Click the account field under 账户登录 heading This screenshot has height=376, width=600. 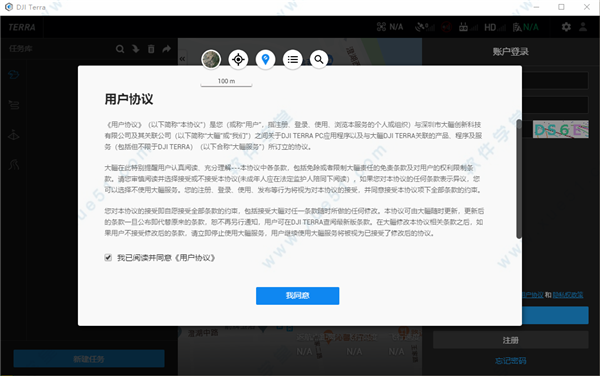click(555, 80)
